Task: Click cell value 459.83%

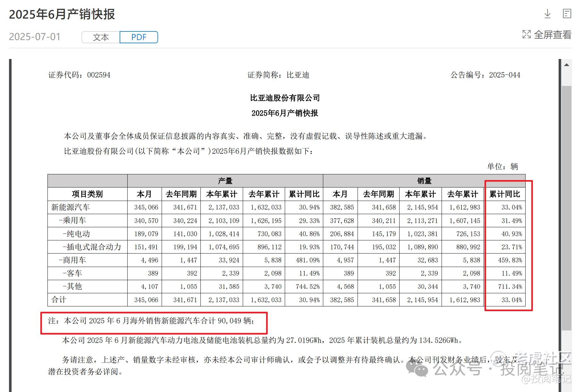Action: click(510, 260)
